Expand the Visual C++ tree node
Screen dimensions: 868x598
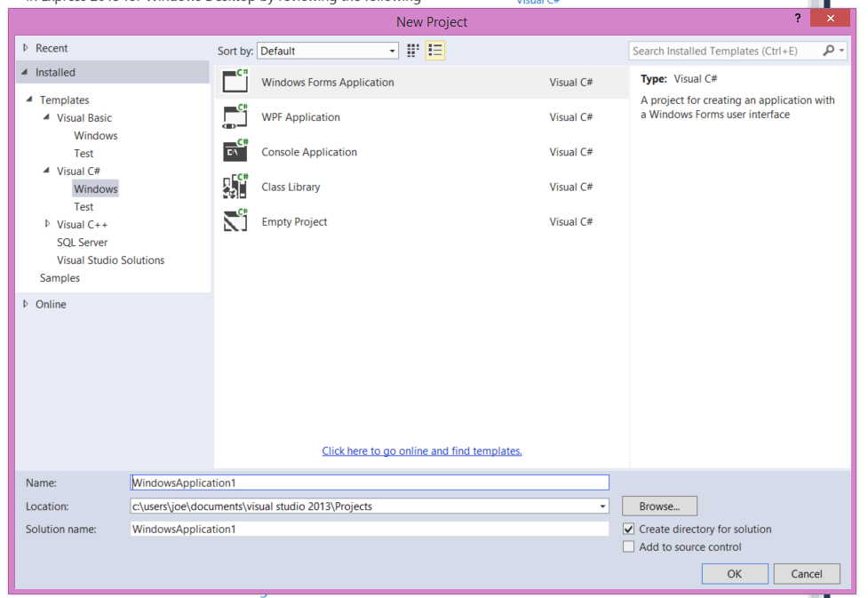48,224
